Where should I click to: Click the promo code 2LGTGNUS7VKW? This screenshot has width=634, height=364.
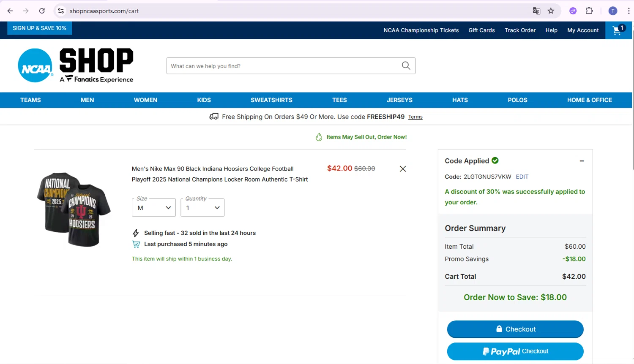[x=487, y=177]
